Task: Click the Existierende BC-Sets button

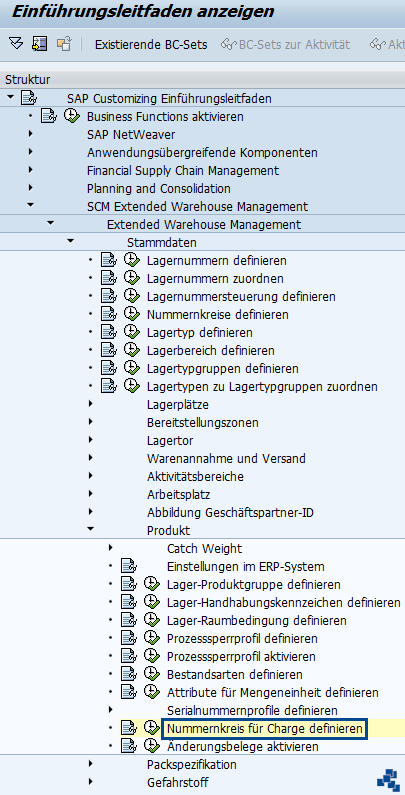Action: click(151, 45)
